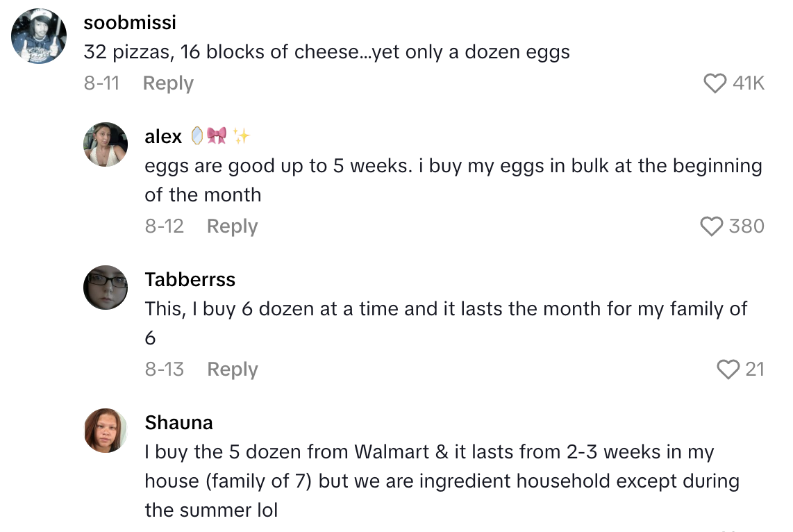The height and width of the screenshot is (532, 793).
Task: Click the 41K like count
Action: point(750,83)
